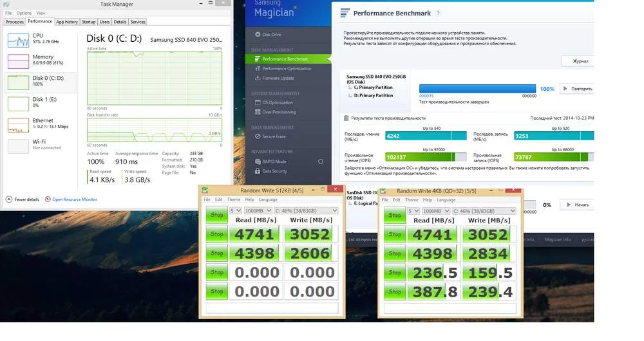Switch to Startup tab in Task Manager

[x=88, y=22]
